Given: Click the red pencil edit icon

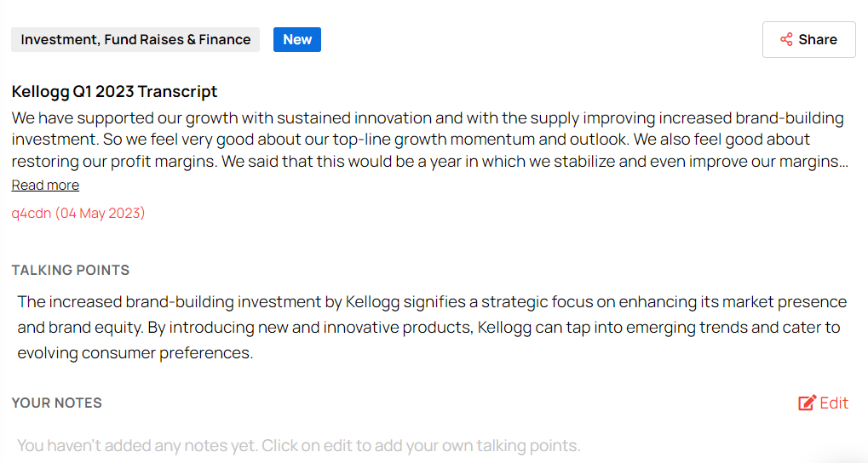Looking at the screenshot, I should click(807, 403).
